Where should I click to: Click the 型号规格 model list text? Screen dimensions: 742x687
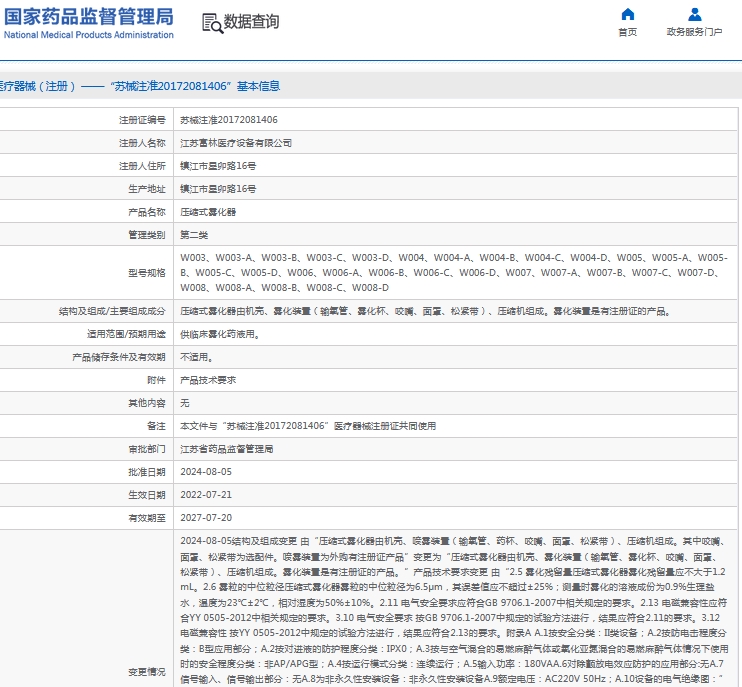point(454,273)
